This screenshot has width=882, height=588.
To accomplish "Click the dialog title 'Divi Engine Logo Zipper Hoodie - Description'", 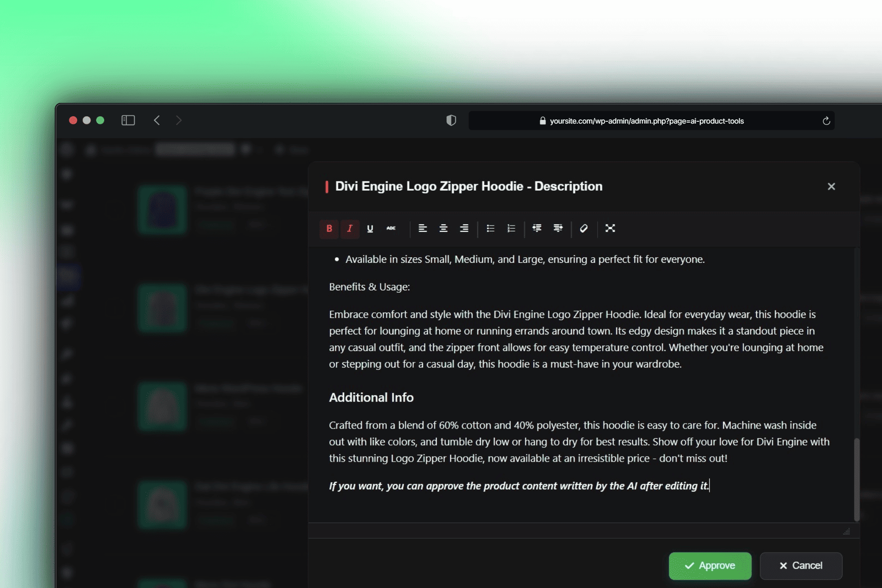I will click(469, 186).
